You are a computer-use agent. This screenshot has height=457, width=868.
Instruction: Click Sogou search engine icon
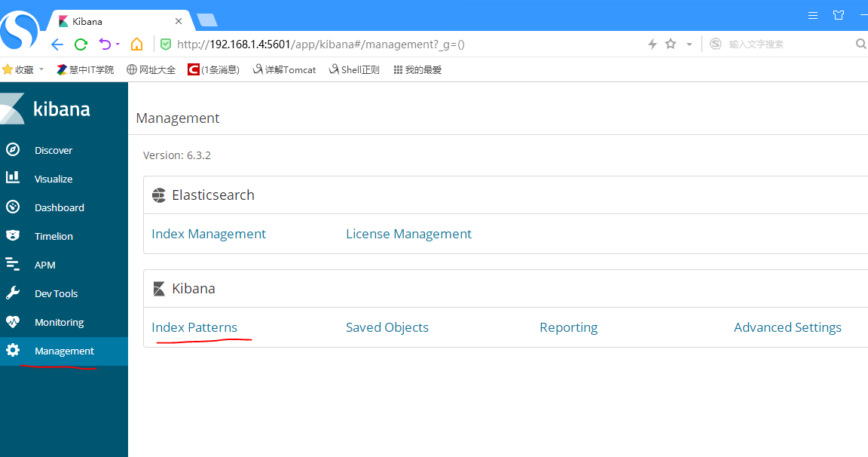pos(716,44)
